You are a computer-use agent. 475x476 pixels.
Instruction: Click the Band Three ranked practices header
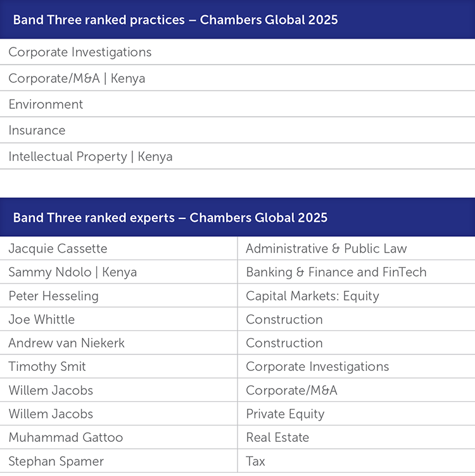pos(237,19)
